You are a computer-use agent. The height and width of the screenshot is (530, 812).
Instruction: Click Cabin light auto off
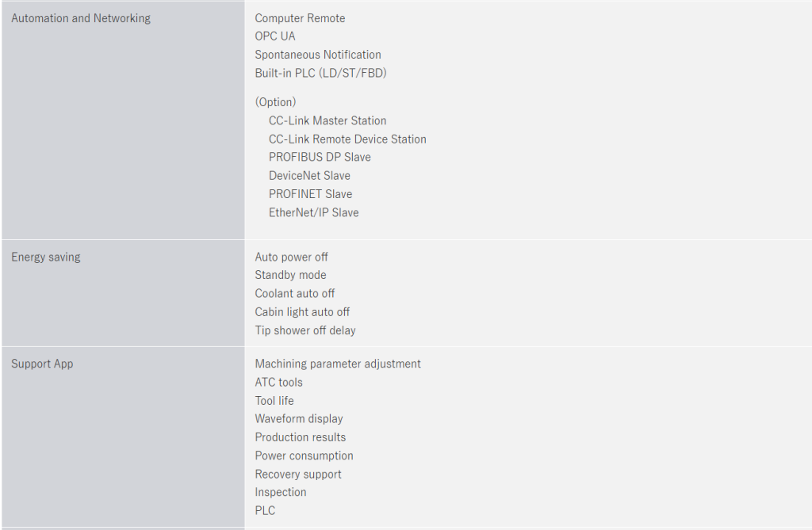click(302, 312)
